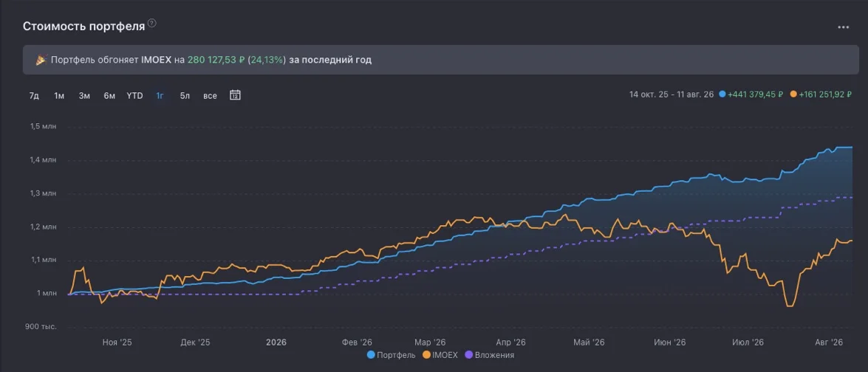Click the 1 млн axis label

click(47, 293)
